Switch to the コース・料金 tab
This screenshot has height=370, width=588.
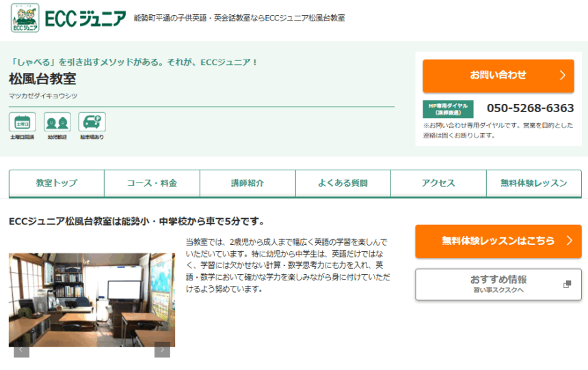click(x=152, y=183)
